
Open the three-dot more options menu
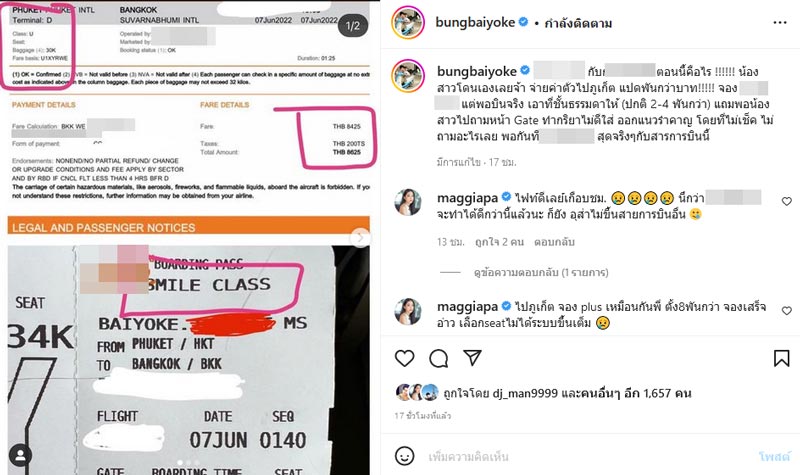point(780,22)
